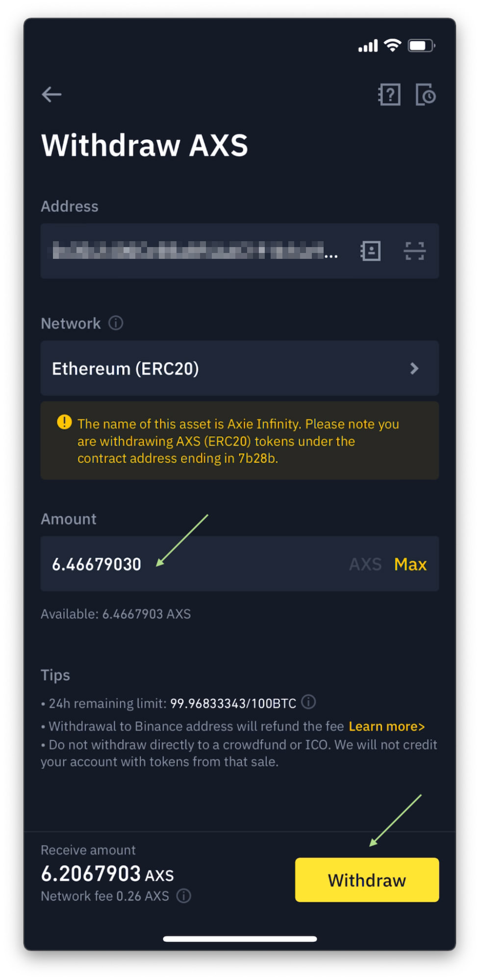Select the Max amount button
The height and width of the screenshot is (980, 480).
click(x=410, y=564)
